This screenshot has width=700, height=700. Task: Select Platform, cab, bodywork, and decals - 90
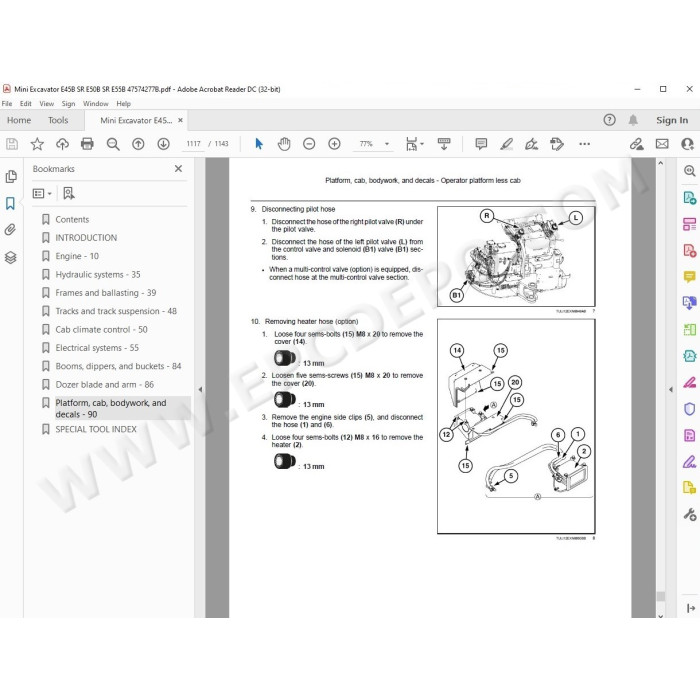[111, 408]
